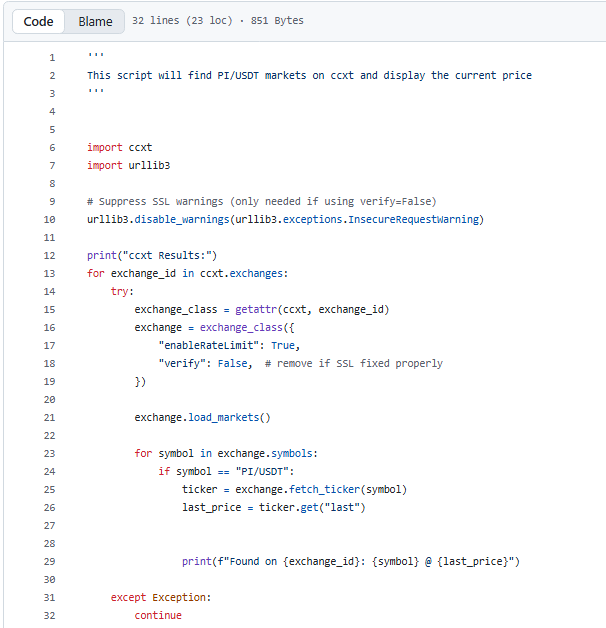
Task: Click the f-string 'Found on {exchange_id}' print line
Action: (351, 562)
